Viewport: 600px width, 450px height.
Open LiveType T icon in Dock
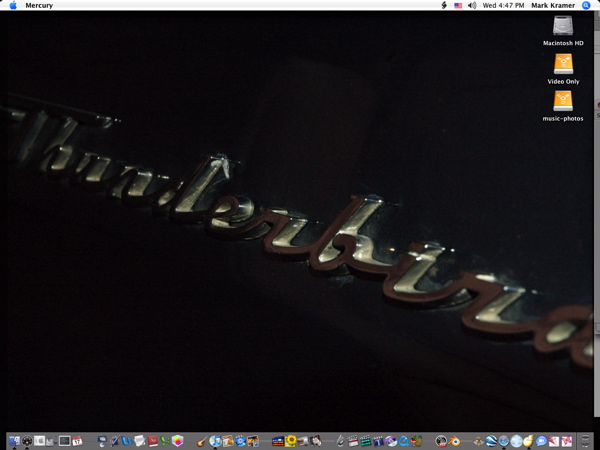[x=378, y=441]
